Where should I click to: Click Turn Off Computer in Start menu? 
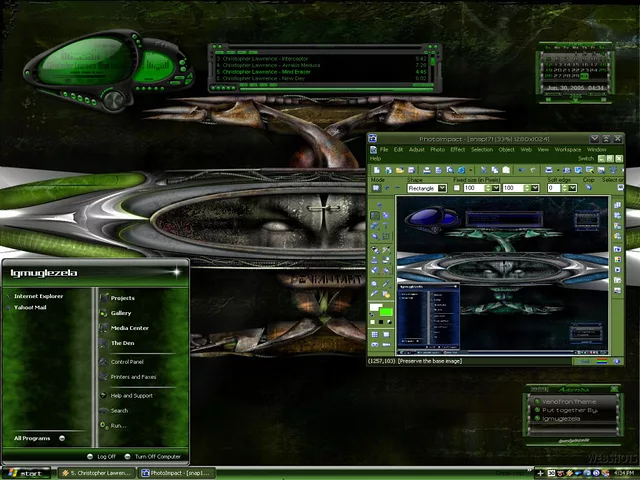click(153, 457)
